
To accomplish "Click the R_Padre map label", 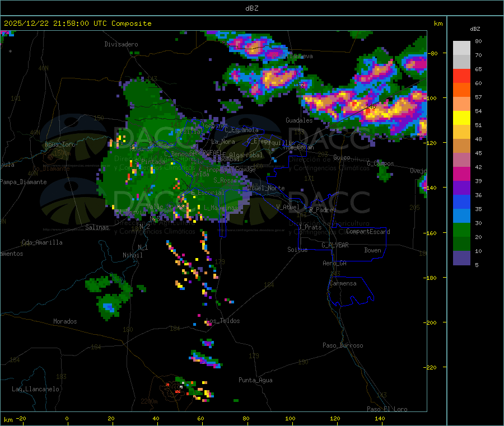I will pos(321,210).
